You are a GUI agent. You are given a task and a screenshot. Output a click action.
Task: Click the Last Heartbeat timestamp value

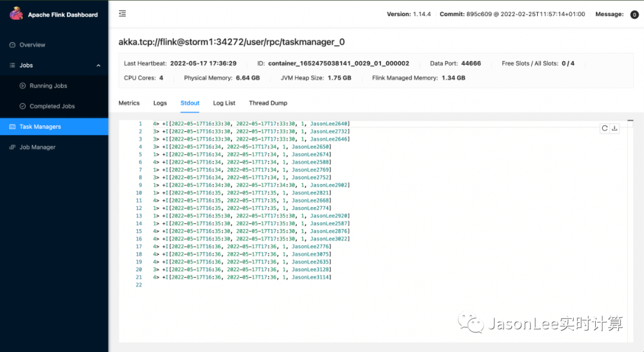pos(203,64)
